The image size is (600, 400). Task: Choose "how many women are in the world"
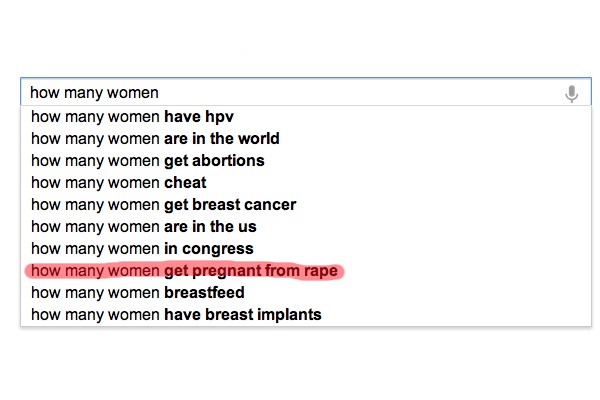(x=155, y=138)
